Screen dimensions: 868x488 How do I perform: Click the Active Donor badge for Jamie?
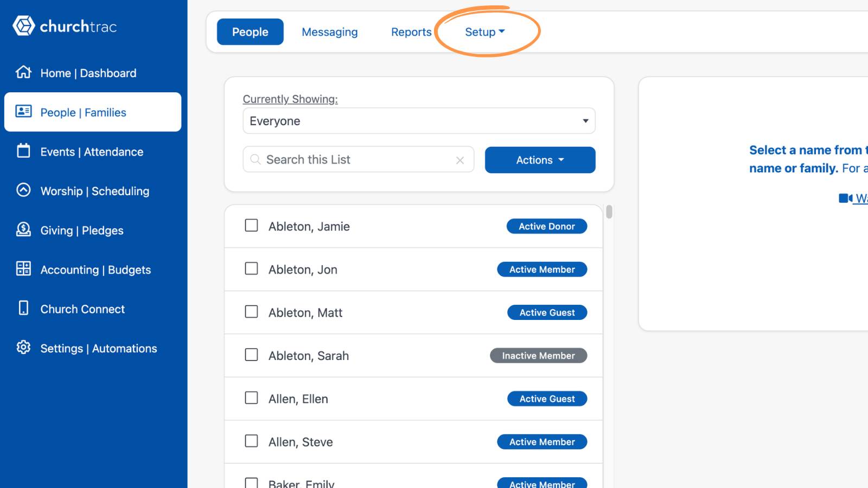pos(547,226)
